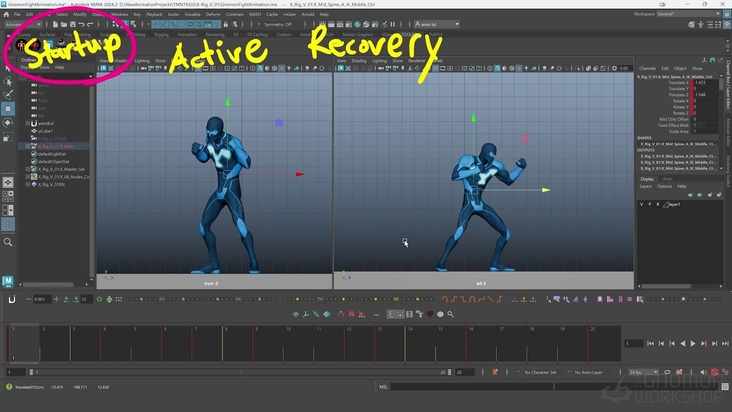The width and height of the screenshot is (732, 412).
Task: Switch to the Anim tab in the Layer Editor
Action: click(668, 179)
